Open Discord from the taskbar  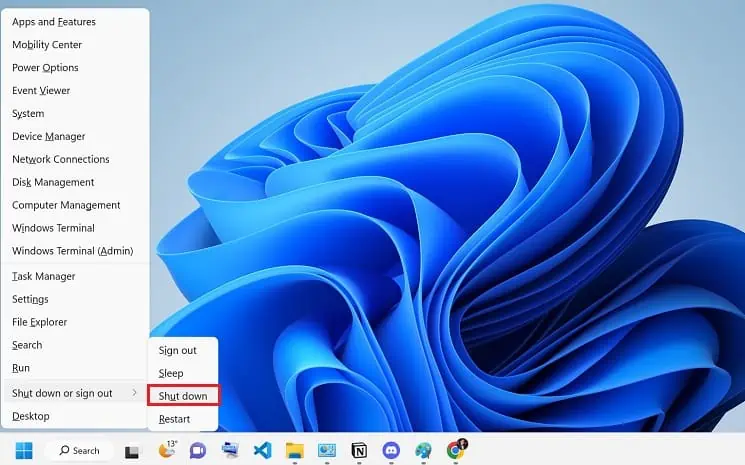pyautogui.click(x=391, y=451)
